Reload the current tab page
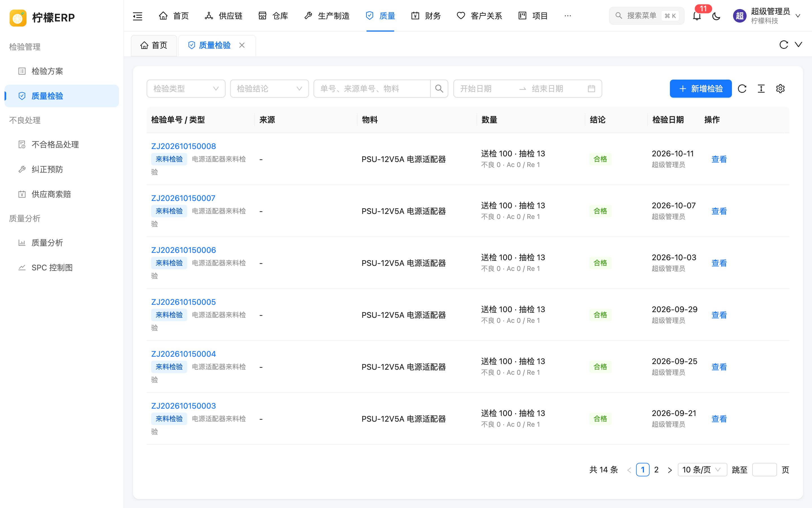Screen dimensions: 812x508 pos(784,45)
